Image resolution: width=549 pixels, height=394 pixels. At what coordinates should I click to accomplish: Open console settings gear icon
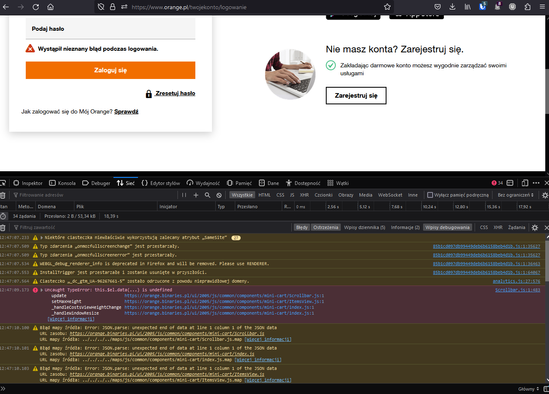535,228
